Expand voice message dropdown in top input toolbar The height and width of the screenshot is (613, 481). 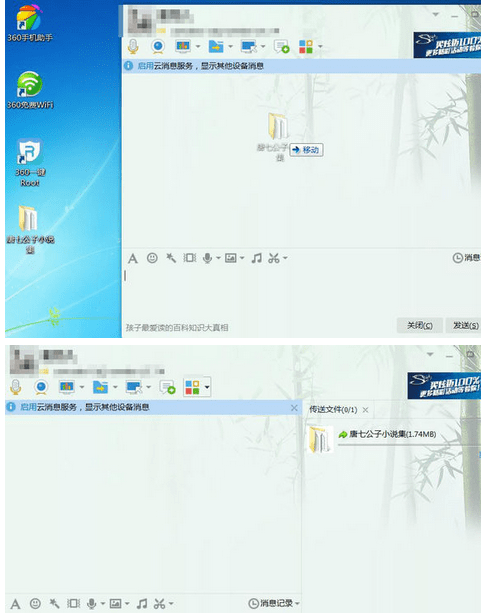218,258
